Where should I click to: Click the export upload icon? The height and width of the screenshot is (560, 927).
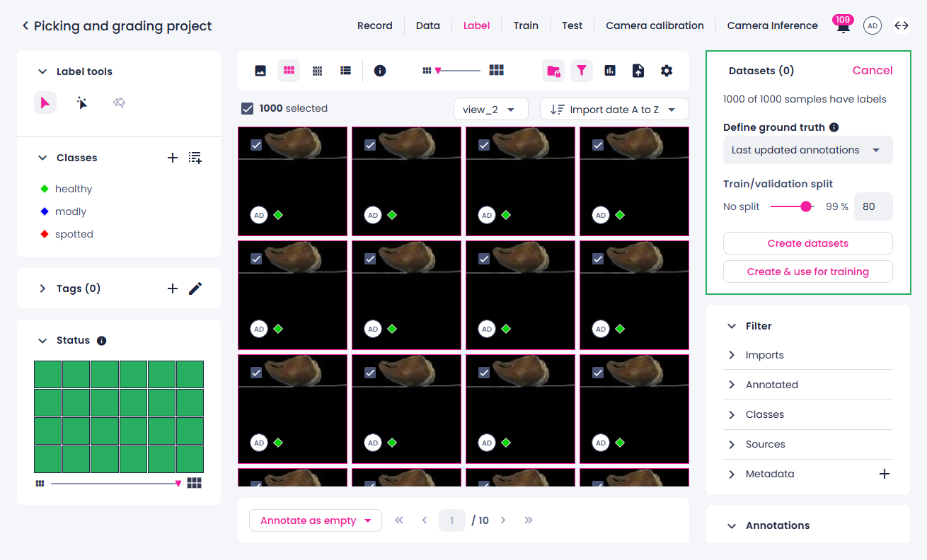pyautogui.click(x=638, y=71)
